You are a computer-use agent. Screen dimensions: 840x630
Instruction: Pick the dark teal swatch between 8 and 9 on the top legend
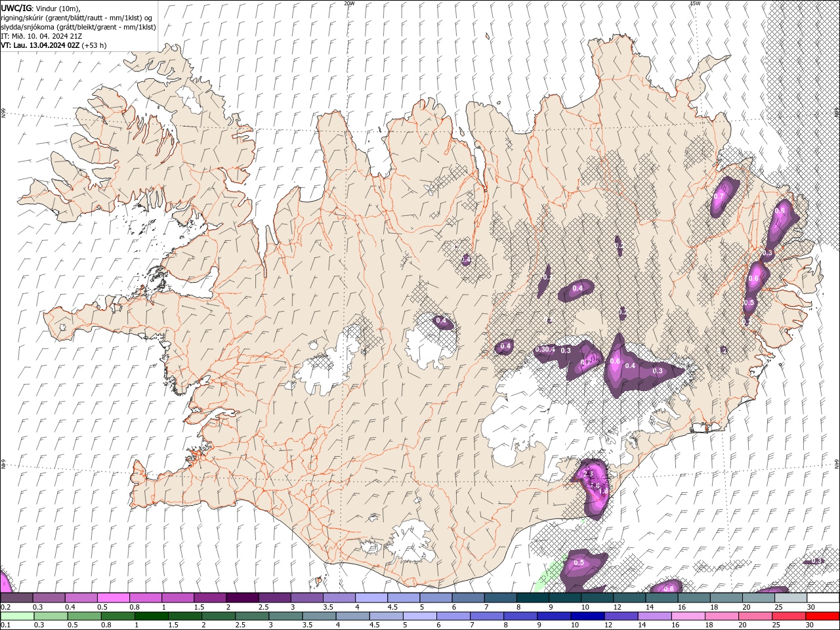tap(533, 598)
